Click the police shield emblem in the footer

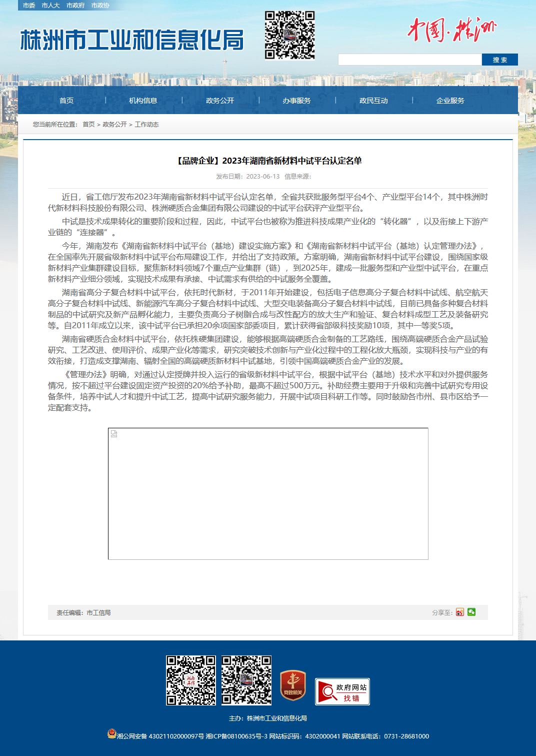[112, 733]
